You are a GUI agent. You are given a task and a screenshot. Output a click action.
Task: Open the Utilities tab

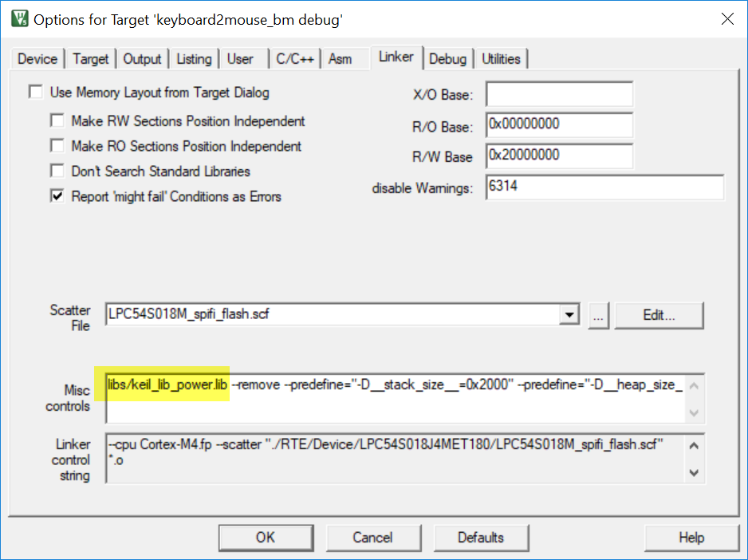click(501, 59)
